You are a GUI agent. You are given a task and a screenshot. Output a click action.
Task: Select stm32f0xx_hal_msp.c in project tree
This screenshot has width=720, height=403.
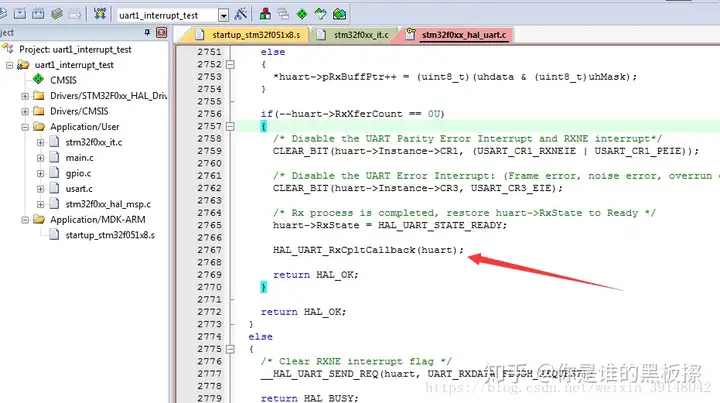click(108, 204)
